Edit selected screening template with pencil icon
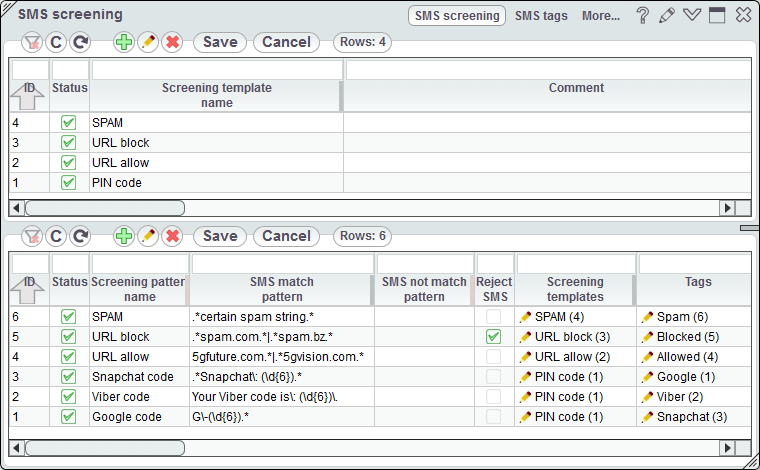The width and height of the screenshot is (760, 470). (148, 42)
